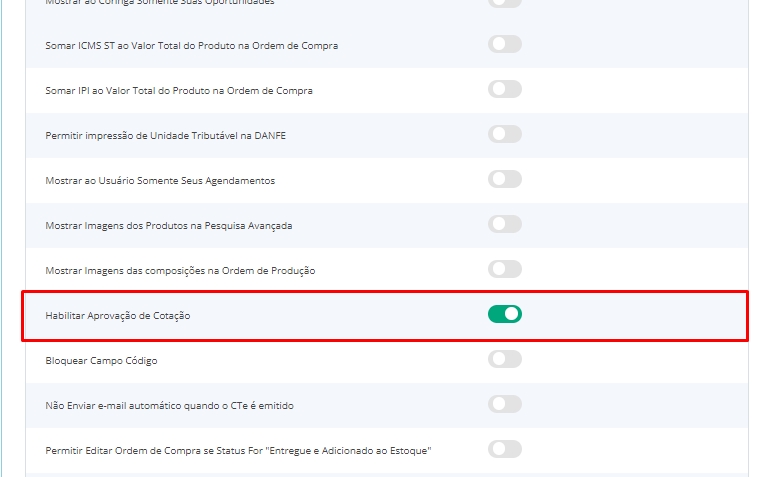Screen dimensions: 771x477
Task: Click Mostrar Imagens dos Produtos label
Action: tap(169, 226)
